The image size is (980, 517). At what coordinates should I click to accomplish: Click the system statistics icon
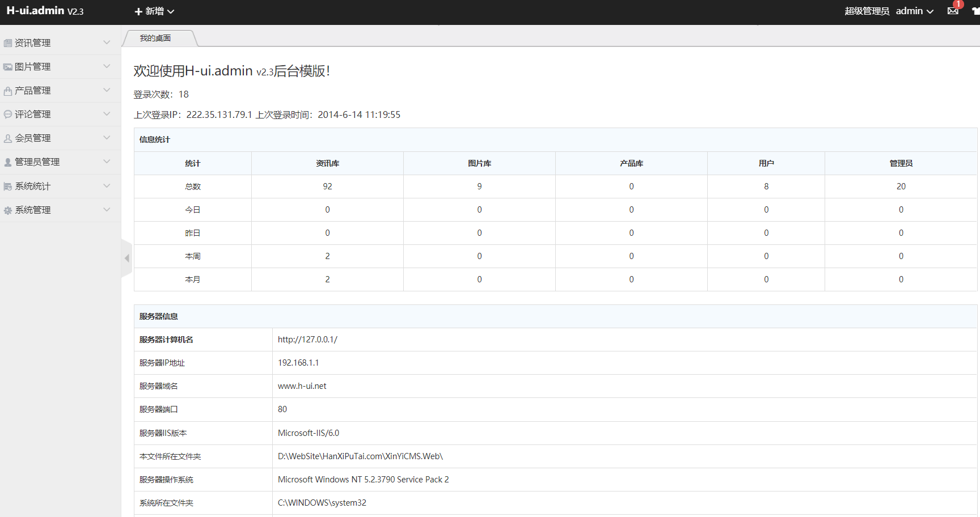click(8, 187)
